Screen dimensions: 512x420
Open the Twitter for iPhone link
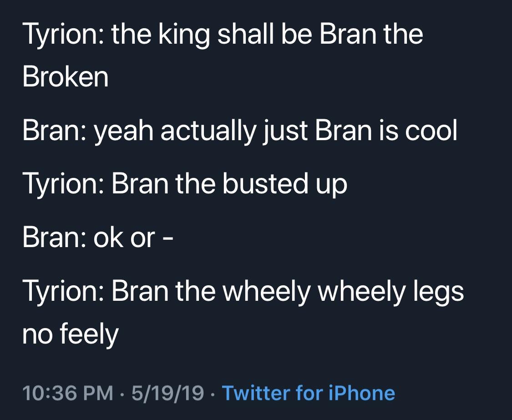[308, 393]
